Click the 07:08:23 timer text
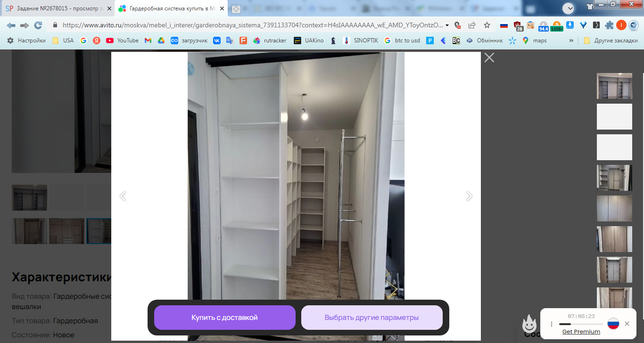 tap(581, 316)
